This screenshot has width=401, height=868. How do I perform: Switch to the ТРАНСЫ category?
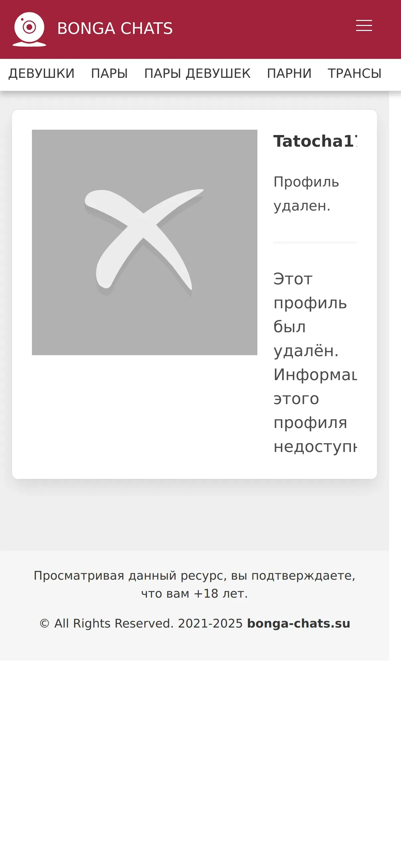(354, 73)
